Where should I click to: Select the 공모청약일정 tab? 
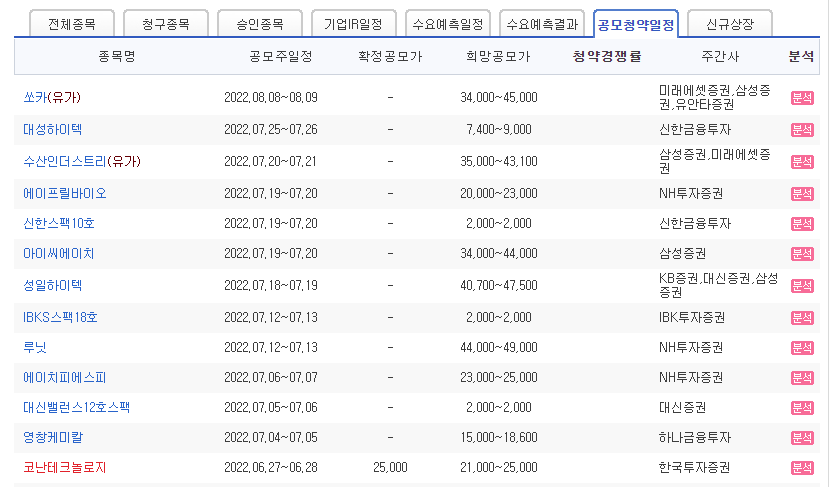click(x=636, y=24)
